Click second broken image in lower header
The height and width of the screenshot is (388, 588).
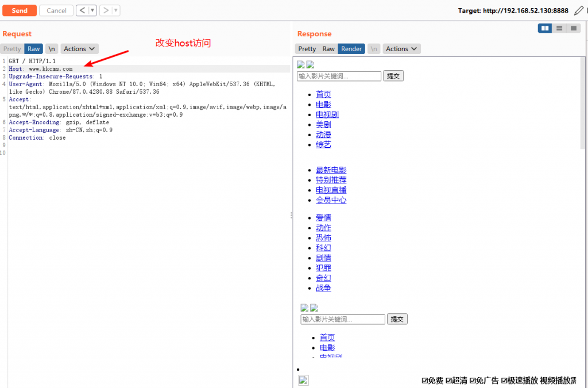[x=314, y=308]
